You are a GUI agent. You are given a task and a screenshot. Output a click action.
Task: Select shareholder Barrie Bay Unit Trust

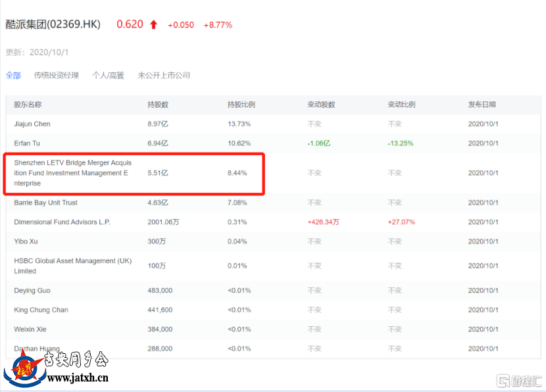(x=45, y=203)
